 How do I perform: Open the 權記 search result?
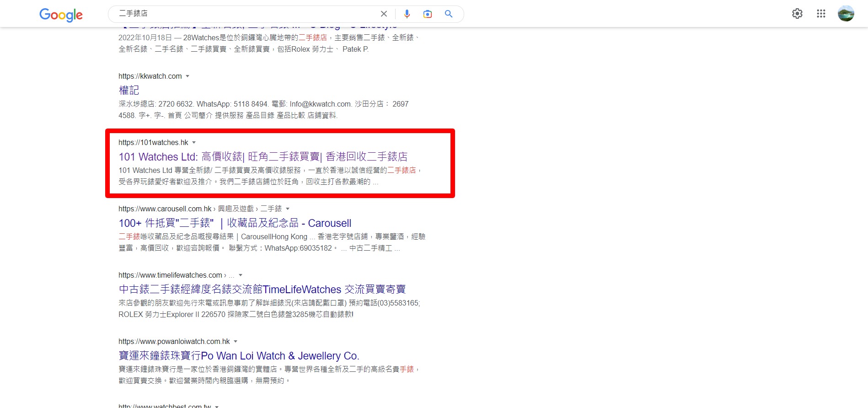click(129, 90)
